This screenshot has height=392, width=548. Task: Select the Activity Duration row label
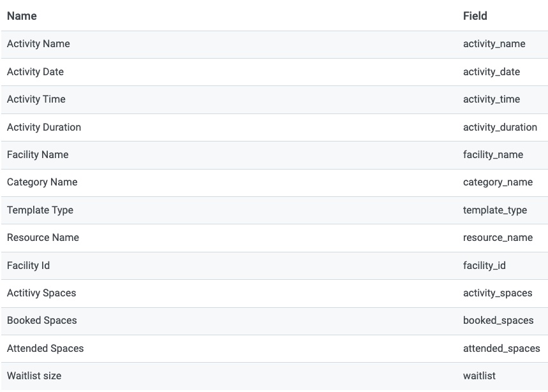pyautogui.click(x=43, y=127)
